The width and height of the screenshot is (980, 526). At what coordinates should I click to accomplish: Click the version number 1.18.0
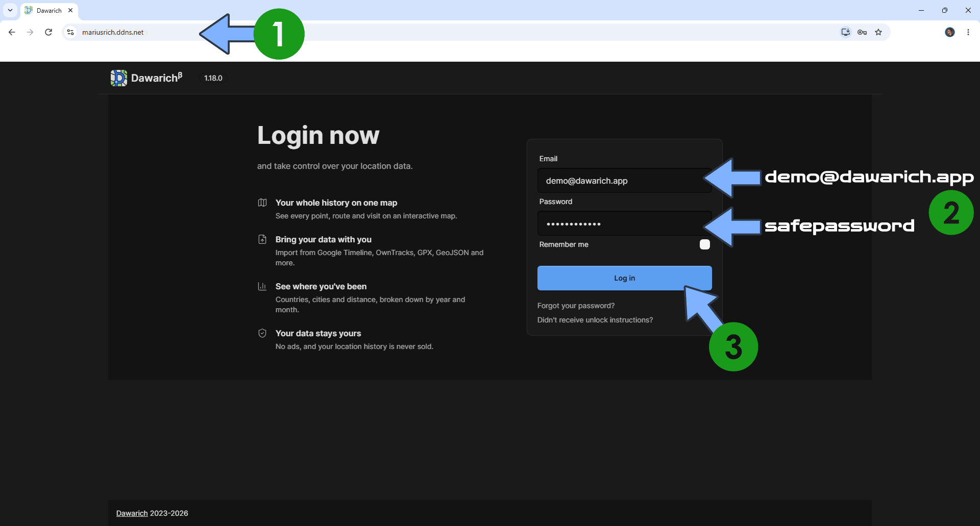(213, 78)
